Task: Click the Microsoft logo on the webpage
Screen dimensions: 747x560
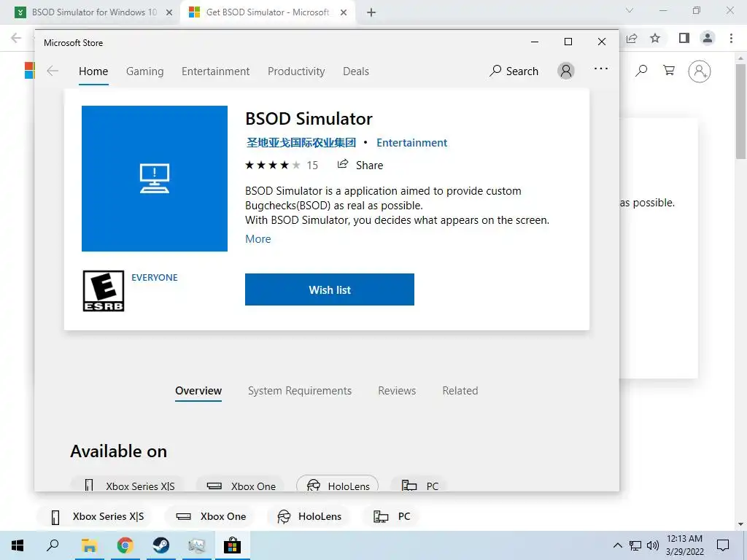Action: [29, 71]
